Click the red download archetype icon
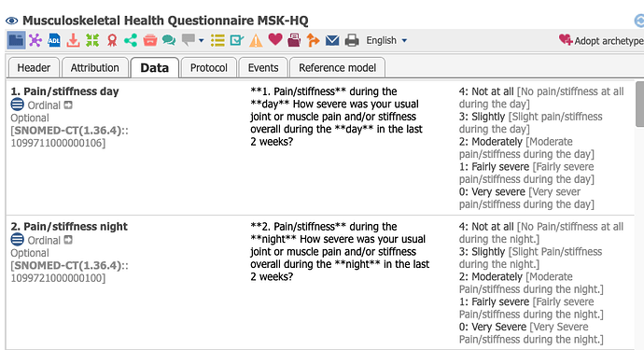Image resolution: width=644 pixels, height=350 pixels. pyautogui.click(x=73, y=40)
